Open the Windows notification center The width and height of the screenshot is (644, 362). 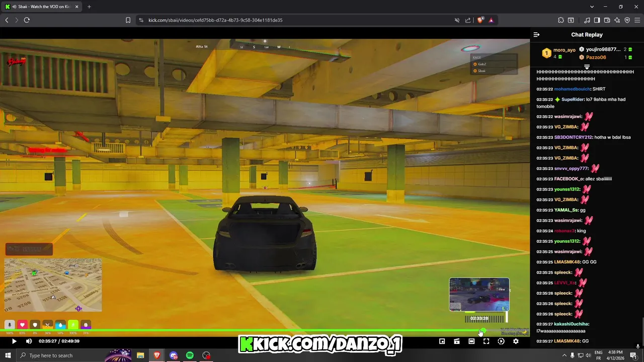[633, 355]
